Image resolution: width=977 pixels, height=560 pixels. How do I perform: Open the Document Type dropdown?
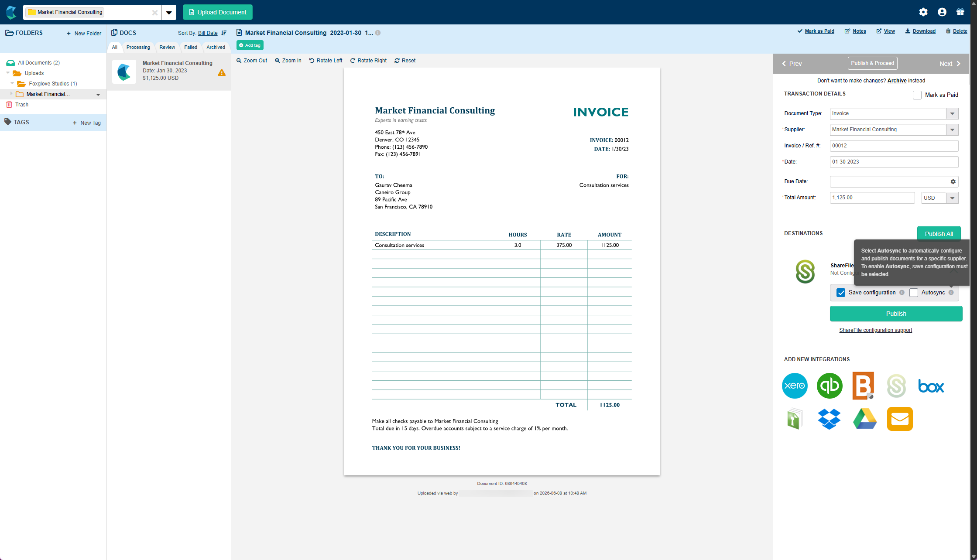pyautogui.click(x=952, y=113)
